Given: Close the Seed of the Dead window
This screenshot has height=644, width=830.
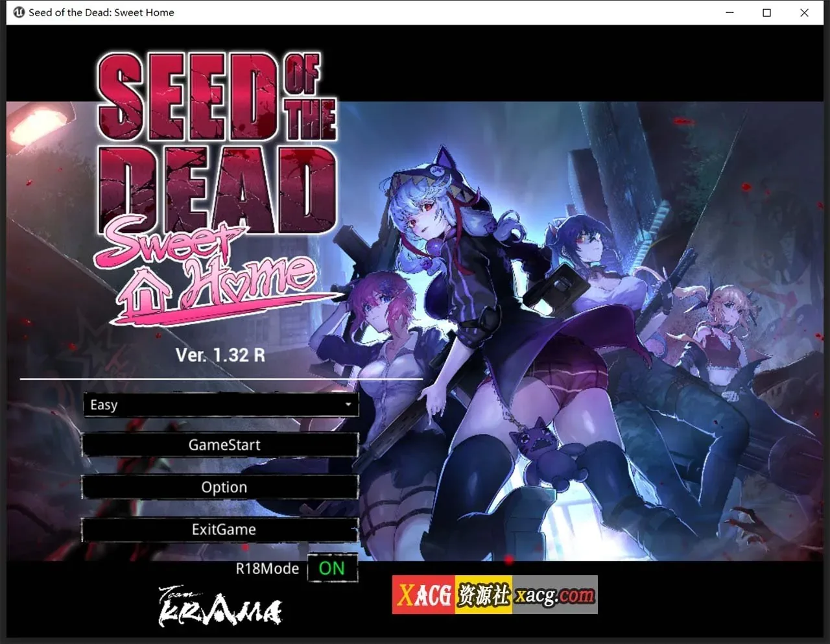Looking at the screenshot, I should [x=804, y=12].
